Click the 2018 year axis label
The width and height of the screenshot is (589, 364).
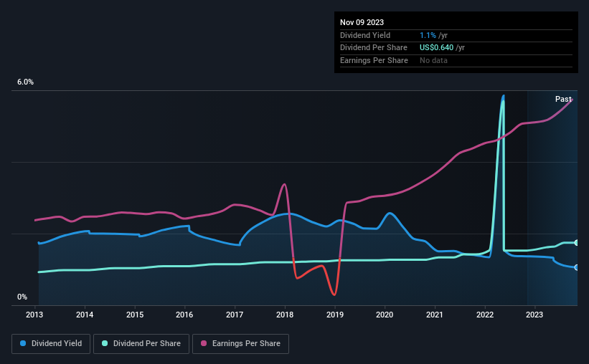(285, 315)
